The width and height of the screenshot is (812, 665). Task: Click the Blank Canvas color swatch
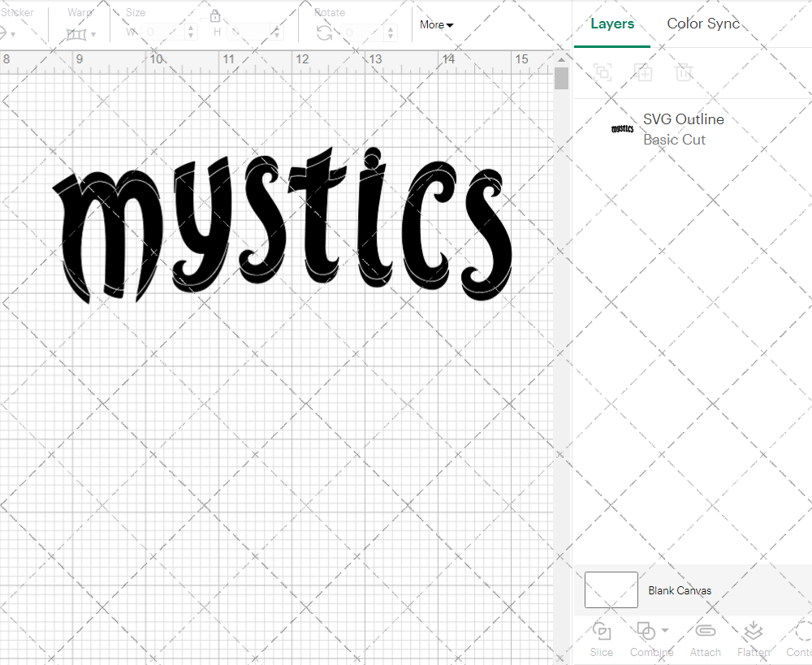(x=611, y=590)
